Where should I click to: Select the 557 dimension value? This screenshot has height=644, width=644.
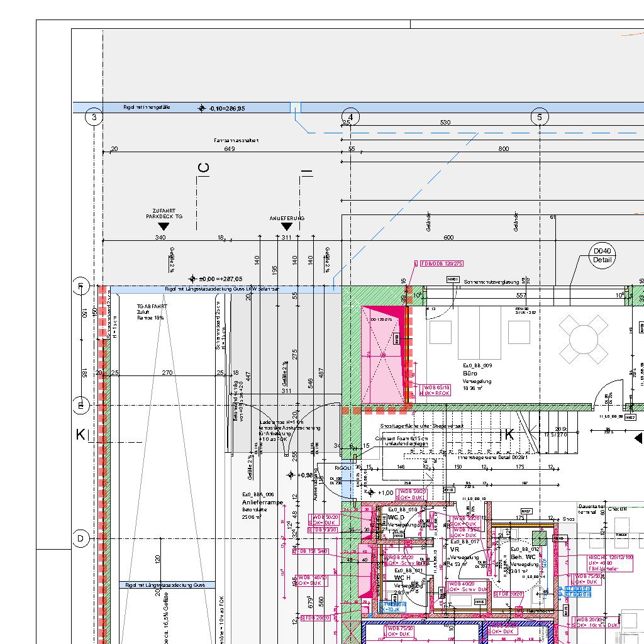point(521,296)
